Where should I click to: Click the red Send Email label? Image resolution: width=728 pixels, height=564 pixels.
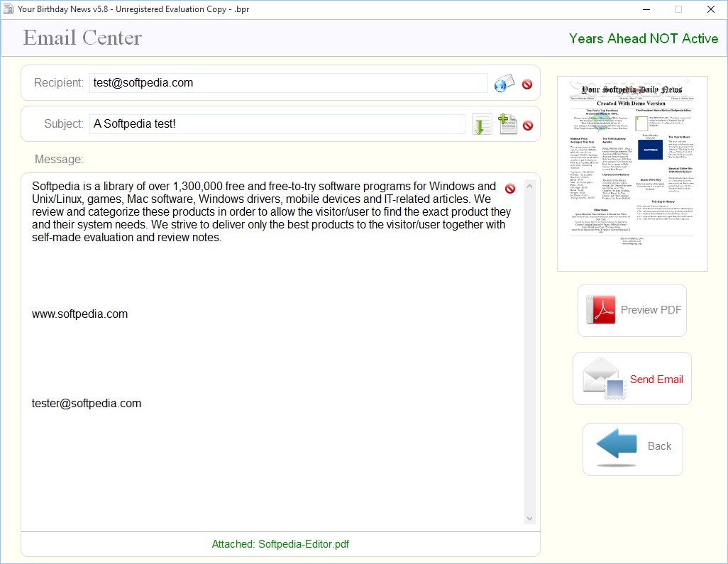(x=656, y=380)
